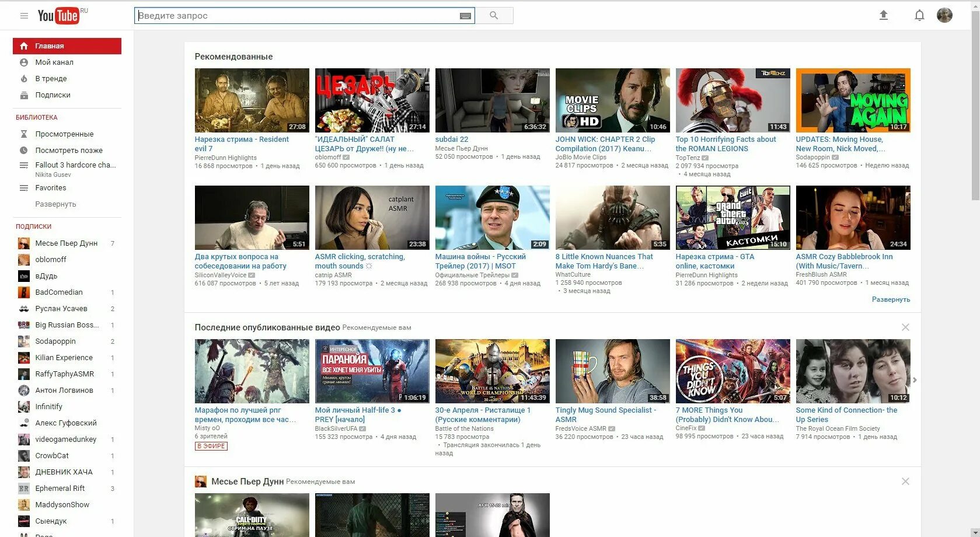Expand library with Развернуть in sidebar
980x537 pixels.
click(55, 204)
